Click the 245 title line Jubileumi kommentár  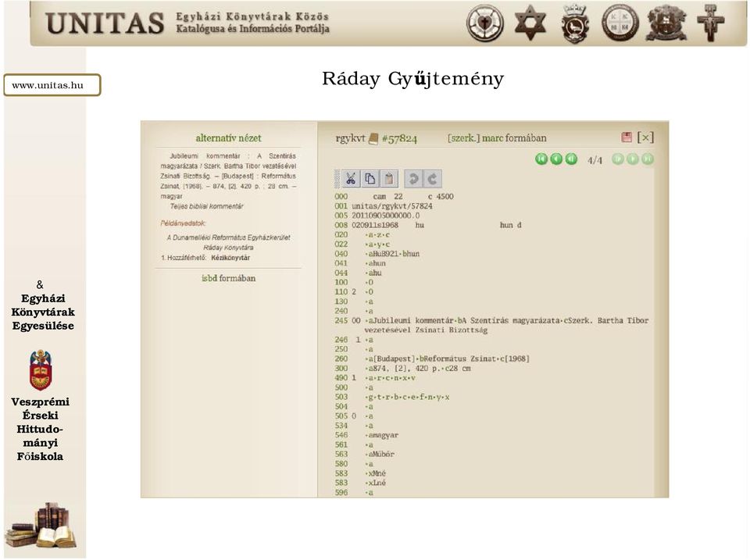tap(491, 325)
